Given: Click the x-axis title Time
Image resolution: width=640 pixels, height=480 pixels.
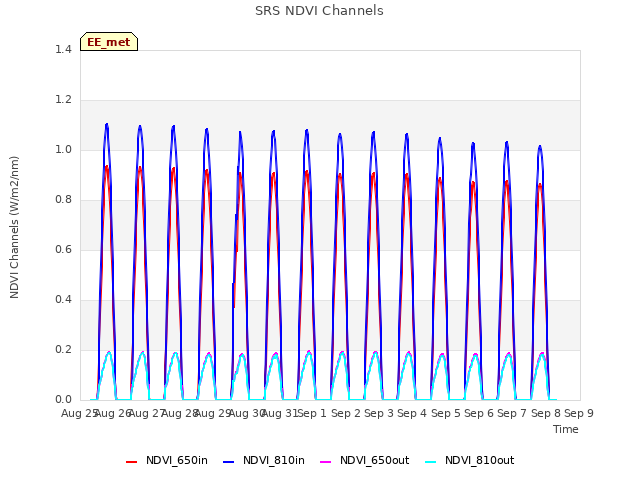Looking at the screenshot, I should tap(566, 429).
